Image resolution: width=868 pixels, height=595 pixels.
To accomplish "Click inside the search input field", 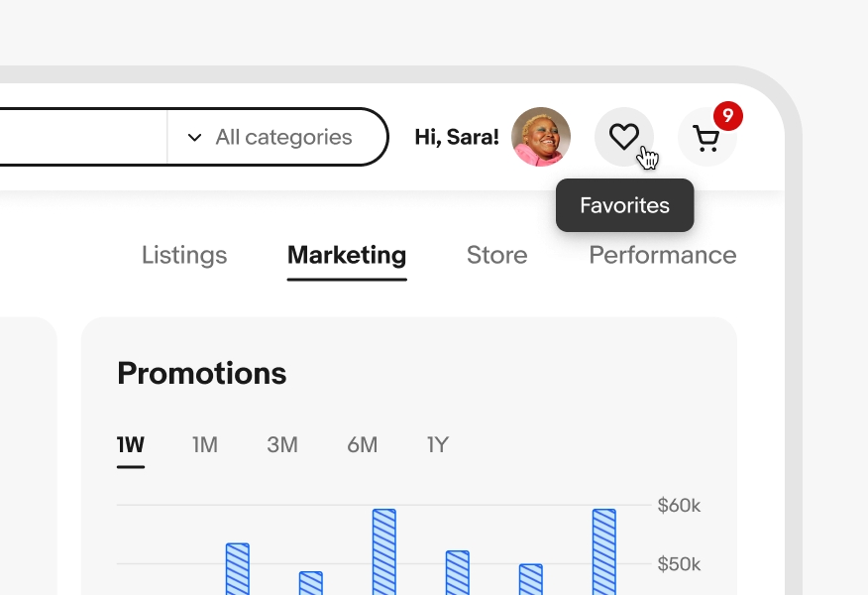I will pos(79,137).
